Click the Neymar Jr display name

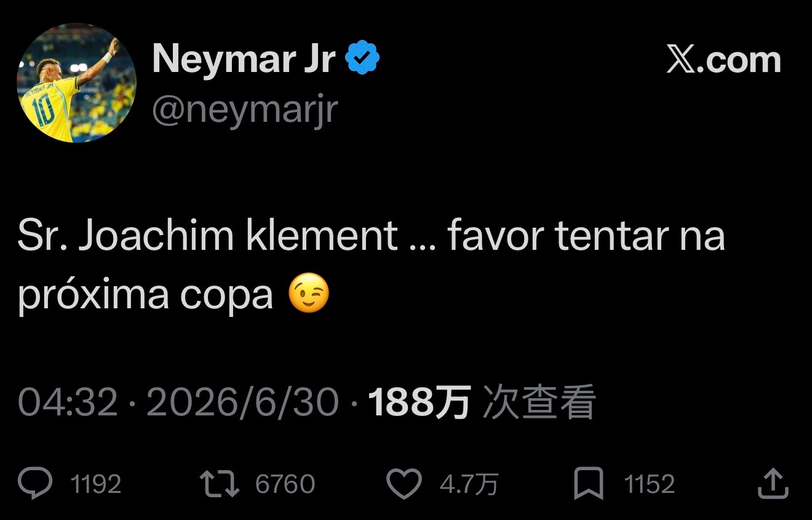[244, 59]
